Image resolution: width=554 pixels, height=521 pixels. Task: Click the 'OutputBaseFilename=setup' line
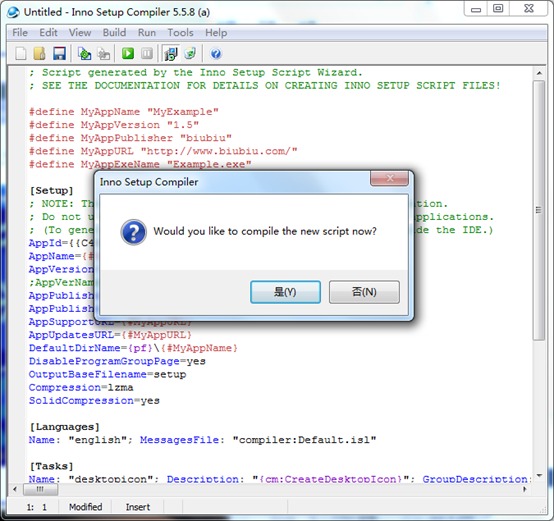click(107, 374)
